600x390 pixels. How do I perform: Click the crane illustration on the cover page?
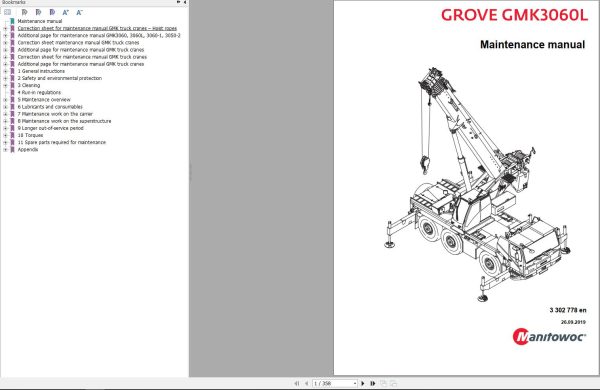click(477, 184)
